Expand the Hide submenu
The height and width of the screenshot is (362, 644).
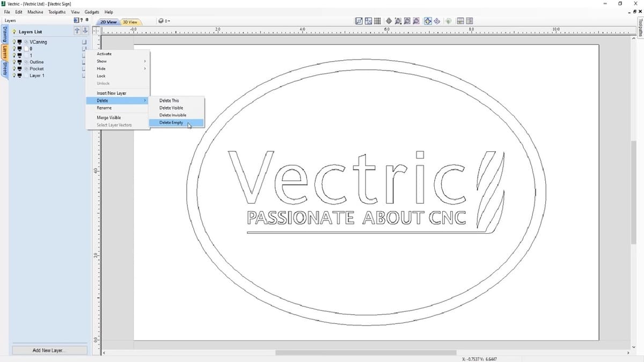point(118,69)
